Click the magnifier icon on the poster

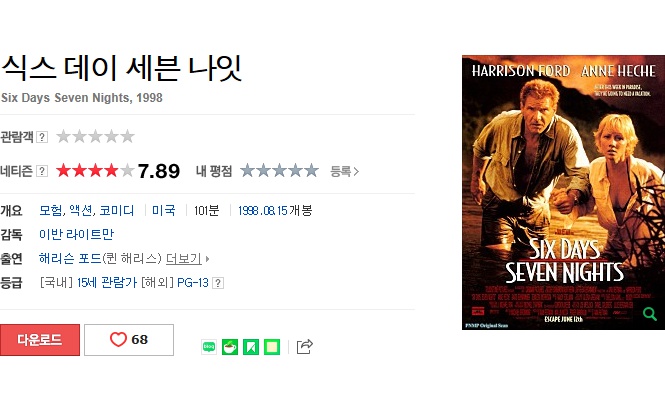pos(649,314)
